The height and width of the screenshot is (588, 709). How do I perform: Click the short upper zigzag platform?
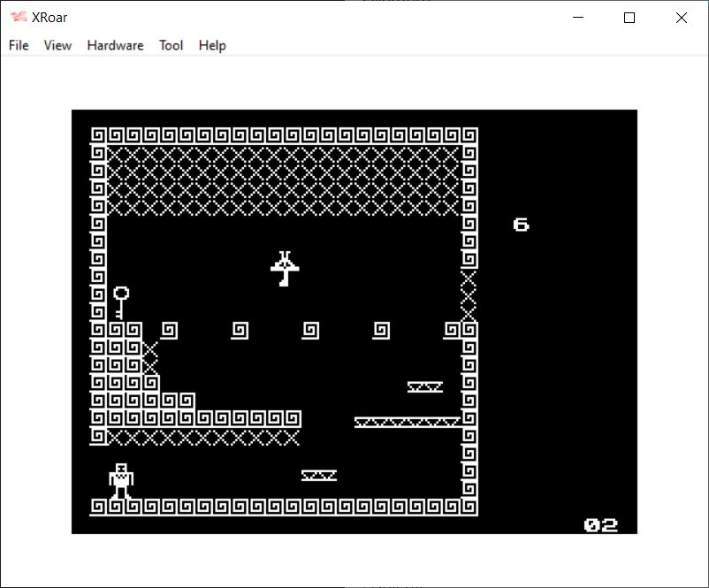coord(424,387)
